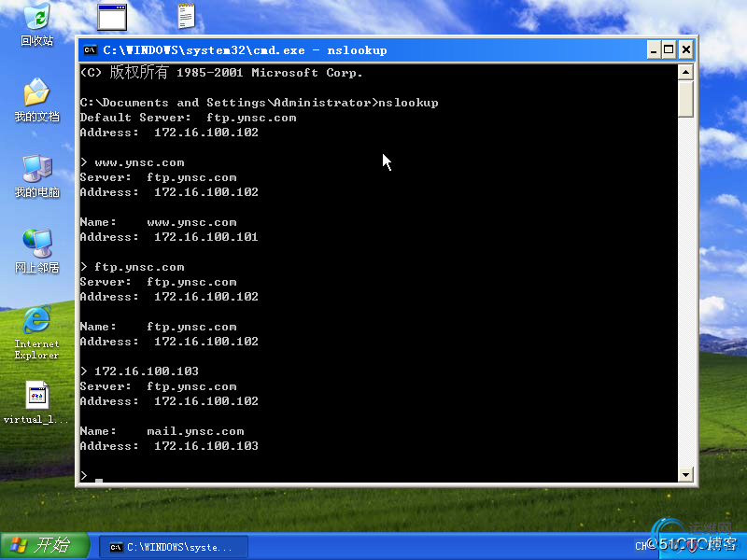Click the 'Name: ftp.ynsc.com' result line
747x560 pixels.
click(x=158, y=327)
